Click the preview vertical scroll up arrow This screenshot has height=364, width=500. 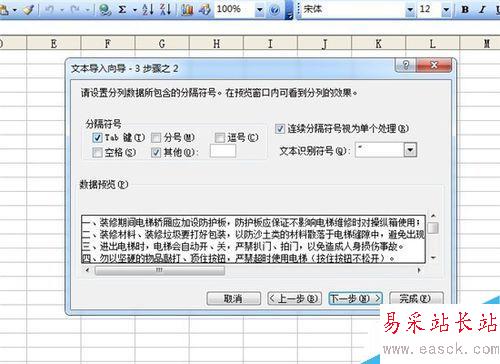click(433, 216)
